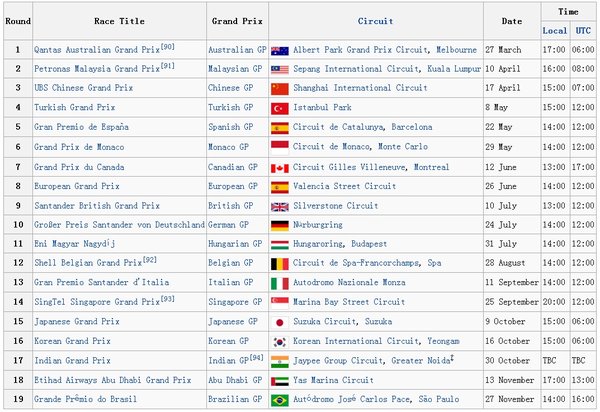The image size is (600, 412).
Task: Open the Circuit column header link
Action: click(375, 20)
